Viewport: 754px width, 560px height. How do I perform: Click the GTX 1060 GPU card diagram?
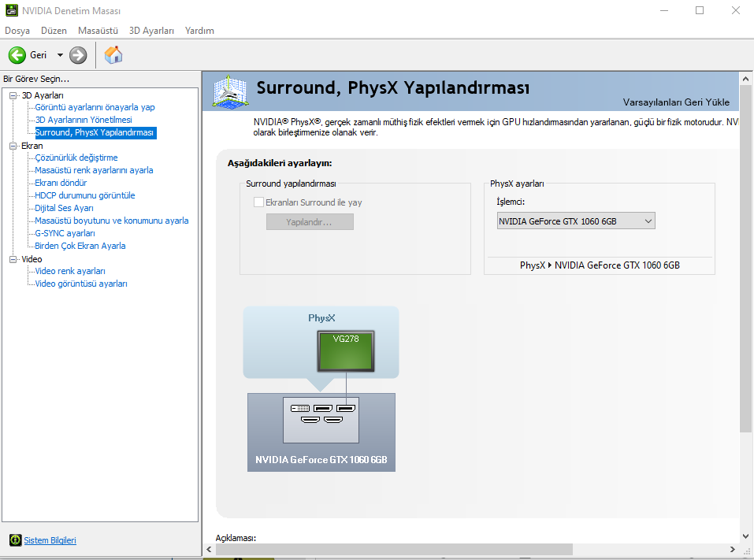coord(321,432)
